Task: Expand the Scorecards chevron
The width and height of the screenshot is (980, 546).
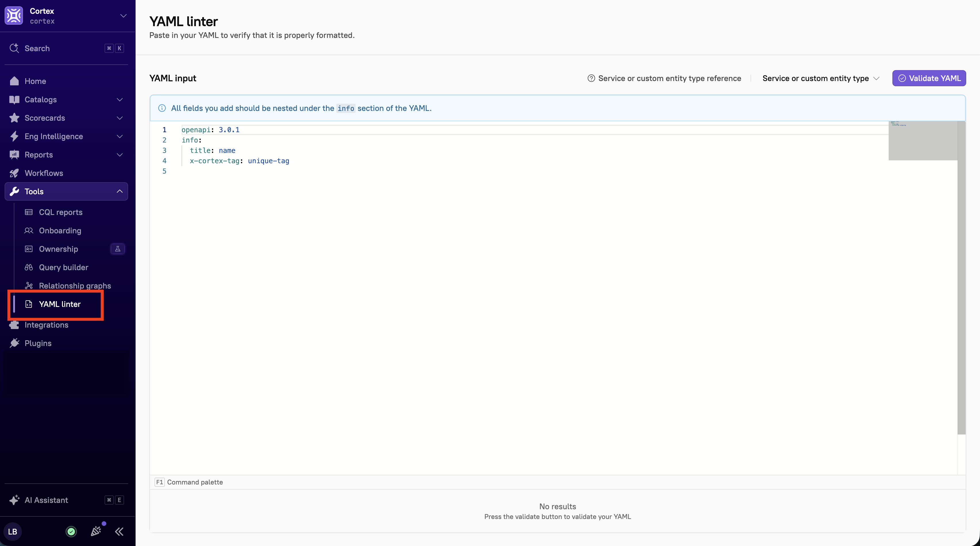Action: (119, 118)
